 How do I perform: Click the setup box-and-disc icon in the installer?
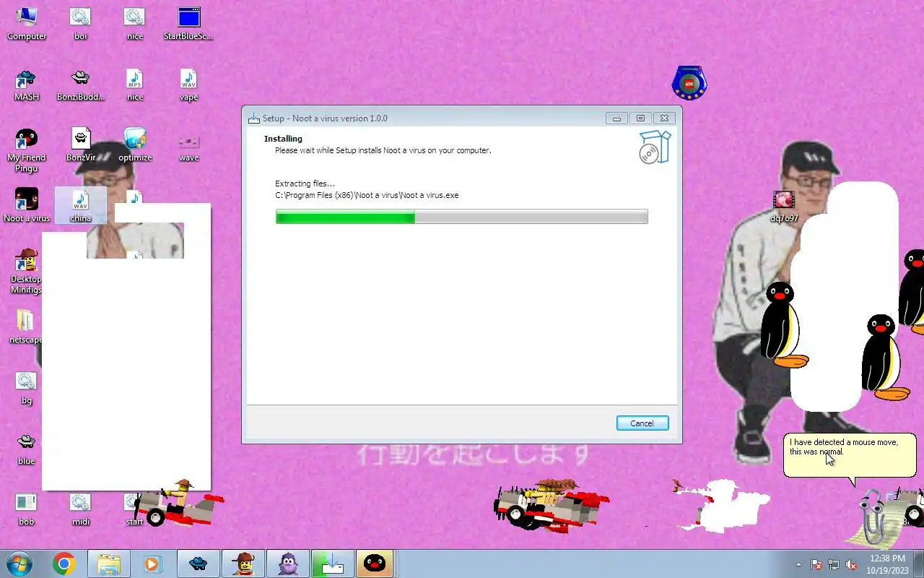pyautogui.click(x=655, y=147)
